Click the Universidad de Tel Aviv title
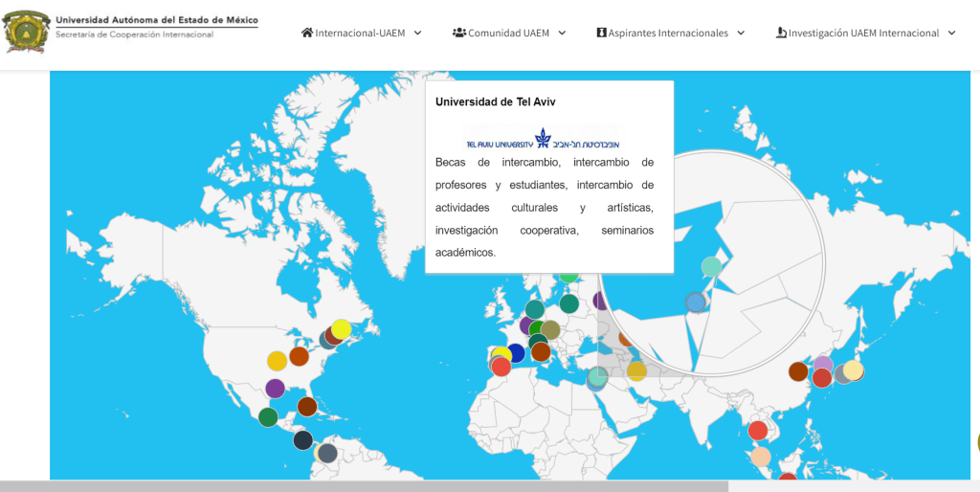Viewport: 980px width, 492px height. point(495,101)
